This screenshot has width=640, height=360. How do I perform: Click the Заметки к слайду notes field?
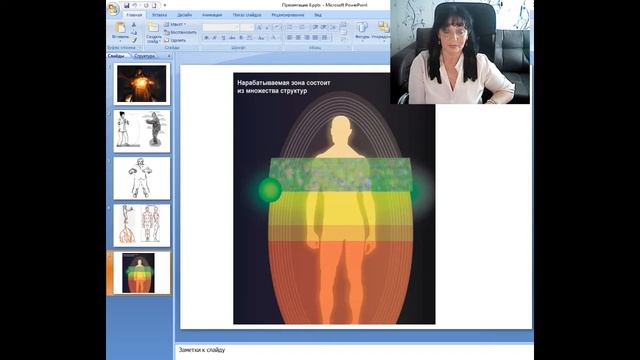pyautogui.click(x=354, y=352)
